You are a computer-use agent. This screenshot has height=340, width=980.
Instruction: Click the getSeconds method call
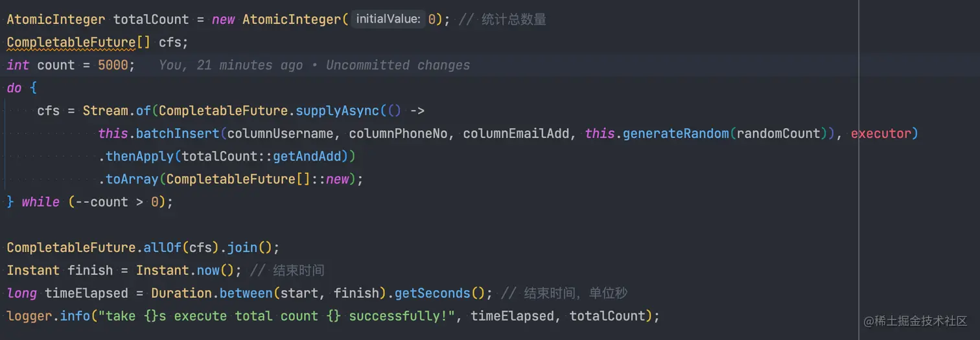[432, 293]
